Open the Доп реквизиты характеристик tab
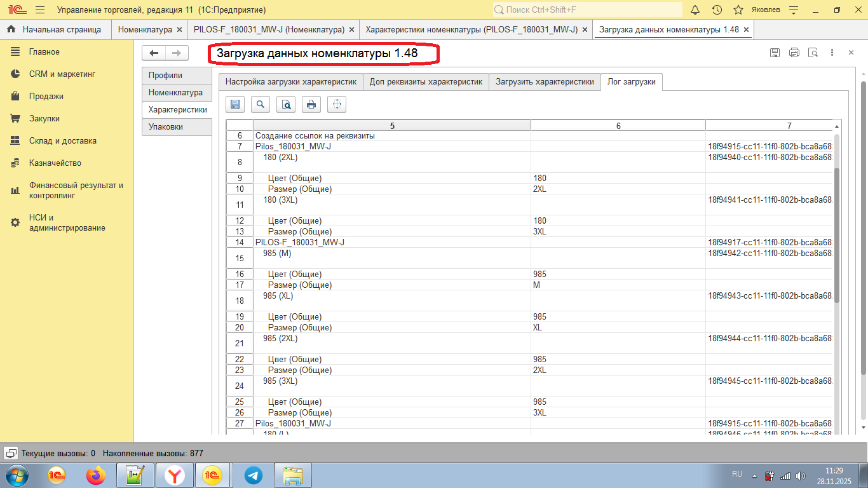Image resolution: width=868 pixels, height=488 pixels. tap(426, 82)
